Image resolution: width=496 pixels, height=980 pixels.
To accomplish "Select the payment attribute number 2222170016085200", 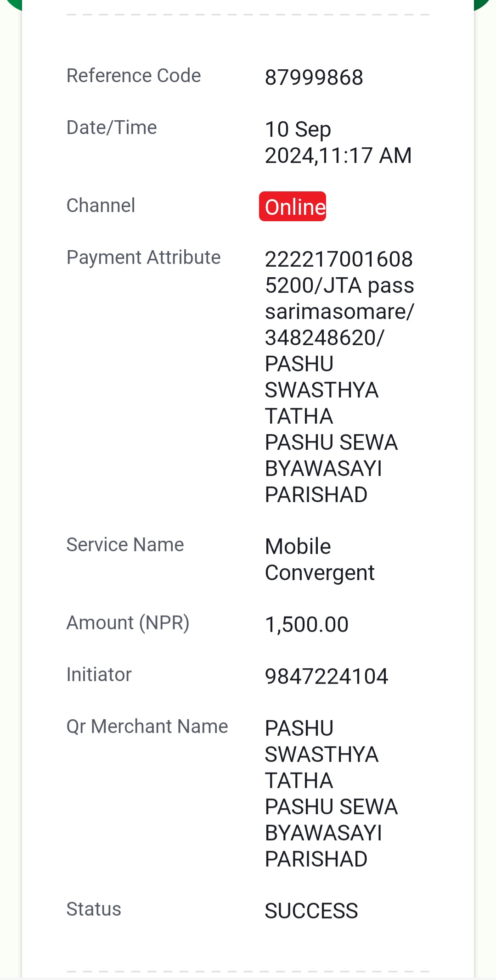I will pyautogui.click(x=339, y=272).
